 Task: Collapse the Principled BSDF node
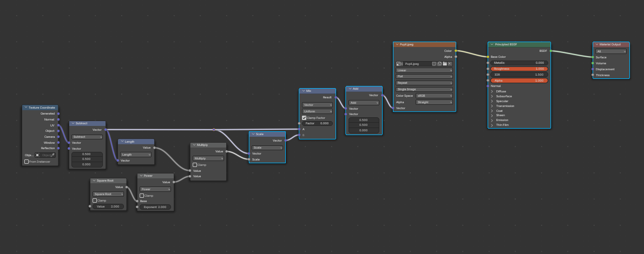pos(491,44)
